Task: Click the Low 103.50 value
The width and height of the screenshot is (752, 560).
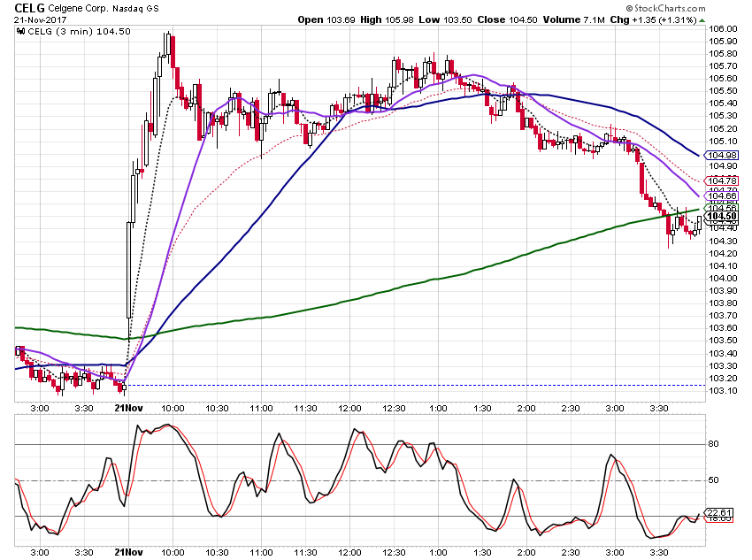Action: [x=445, y=19]
